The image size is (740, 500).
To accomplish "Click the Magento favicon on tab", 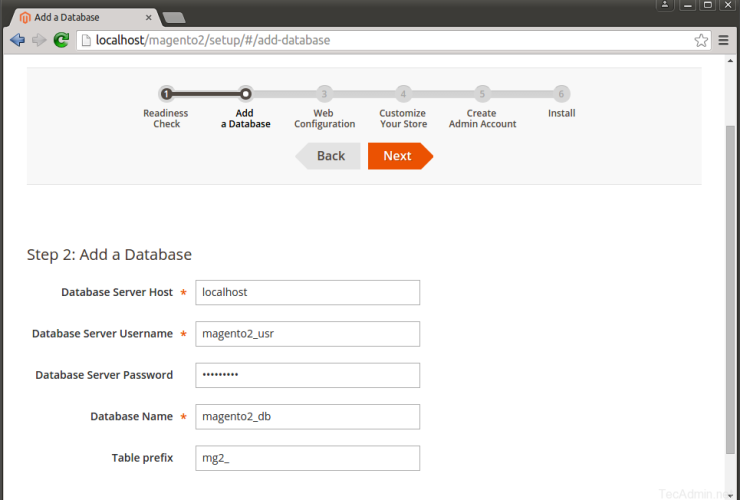I will (24, 17).
